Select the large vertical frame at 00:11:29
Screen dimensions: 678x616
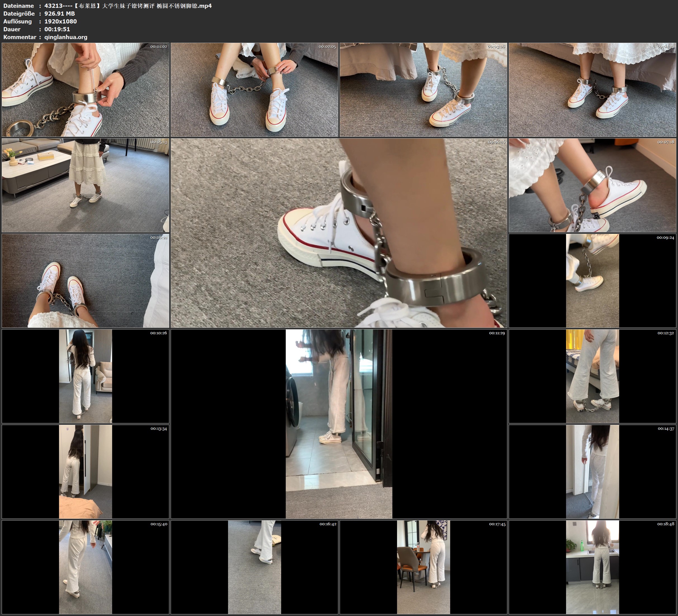coord(339,424)
